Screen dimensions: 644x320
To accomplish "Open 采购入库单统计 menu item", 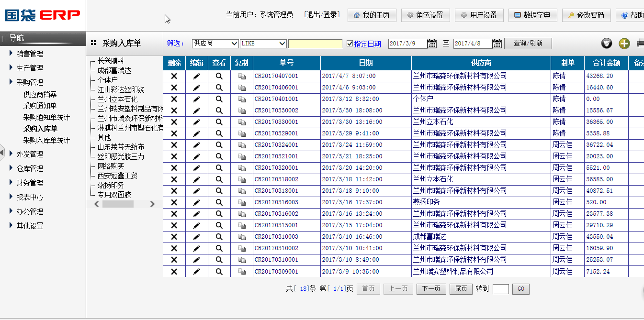I will (x=46, y=140).
